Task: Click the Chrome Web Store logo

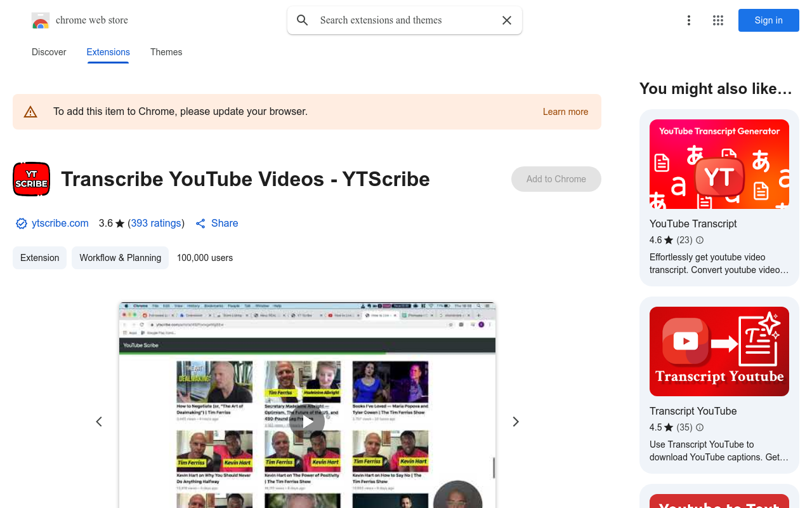Action: tap(41, 20)
